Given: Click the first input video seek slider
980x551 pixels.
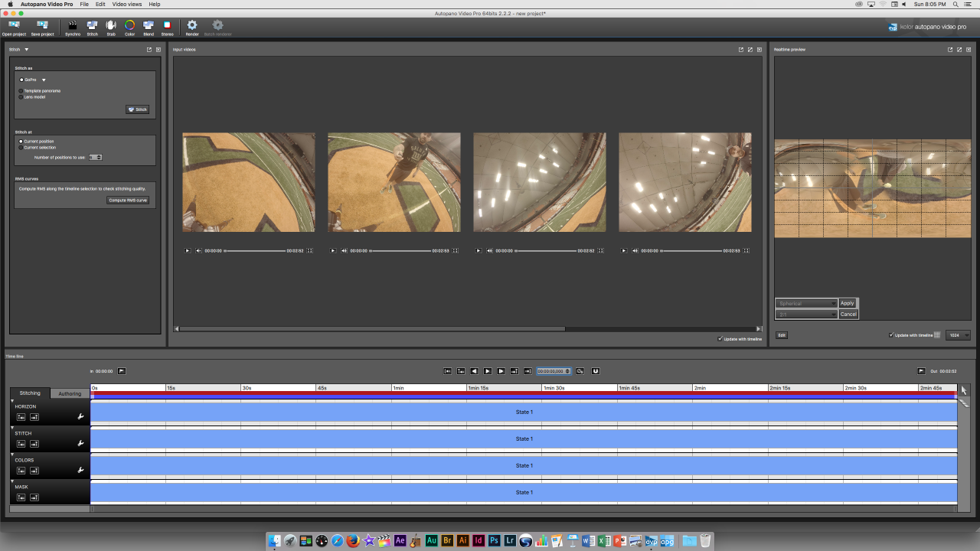Looking at the screenshot, I should [x=255, y=250].
